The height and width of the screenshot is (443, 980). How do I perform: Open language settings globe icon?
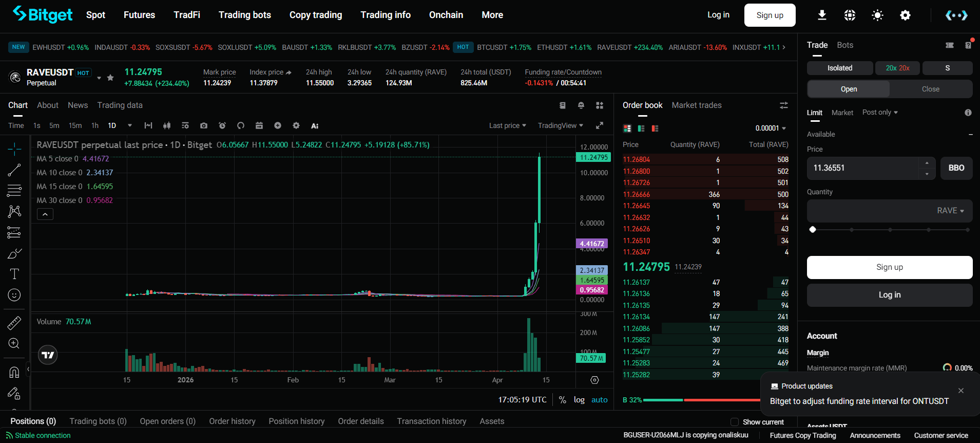point(850,15)
